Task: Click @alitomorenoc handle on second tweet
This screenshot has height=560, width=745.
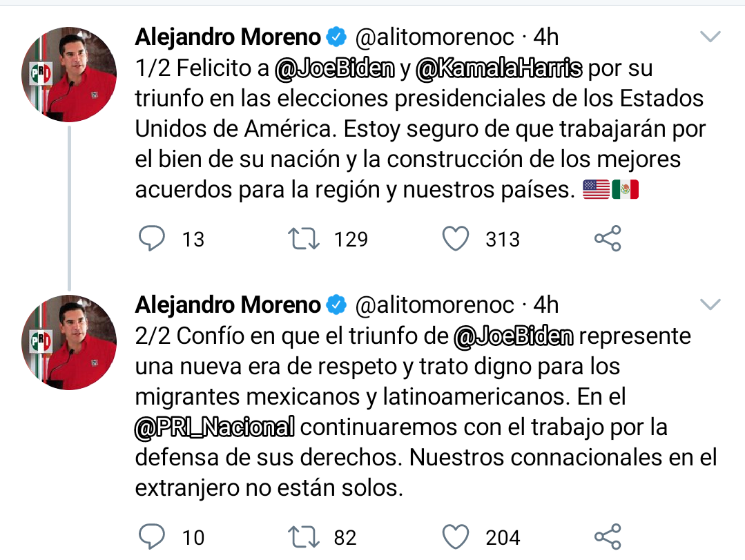Action: [435, 305]
